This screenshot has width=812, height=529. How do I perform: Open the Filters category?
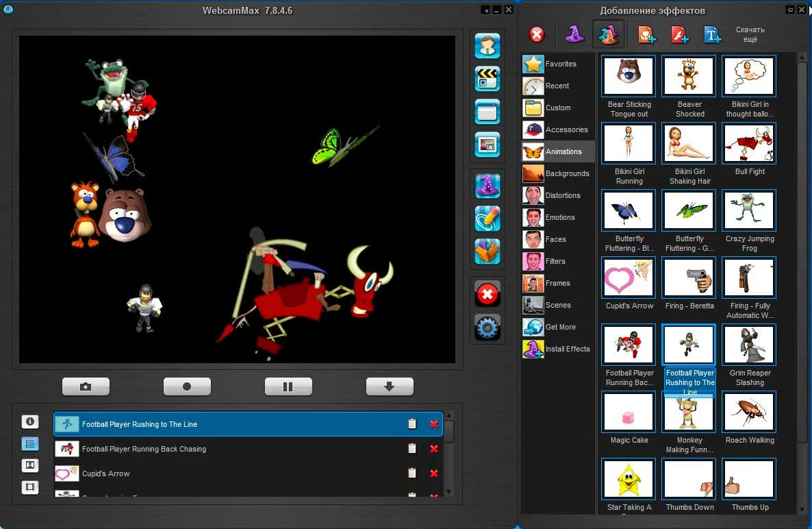tap(558, 261)
